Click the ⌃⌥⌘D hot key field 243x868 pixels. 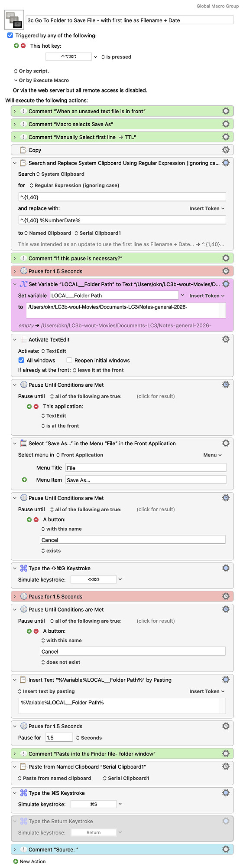pos(68,57)
